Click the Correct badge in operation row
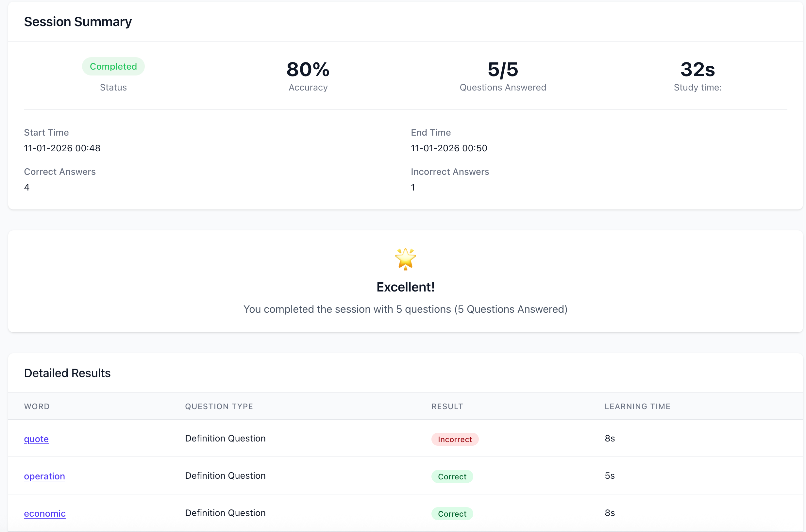806x532 pixels. click(x=452, y=477)
